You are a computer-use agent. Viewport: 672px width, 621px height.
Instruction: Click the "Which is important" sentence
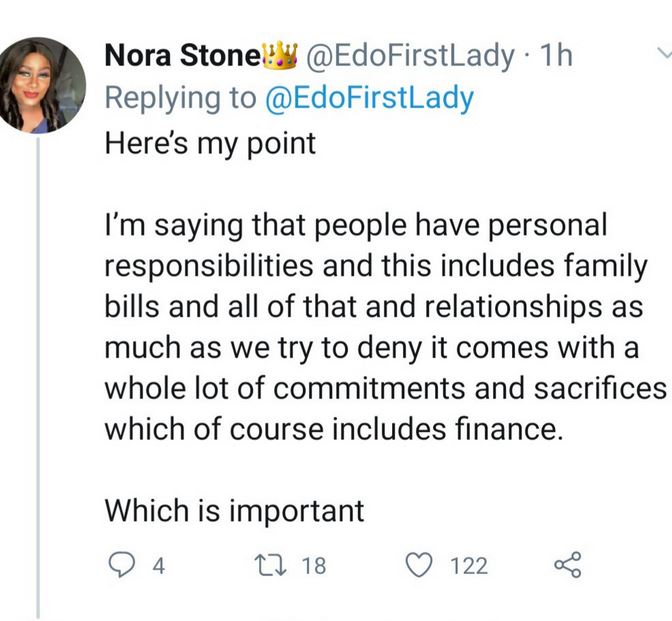234,511
